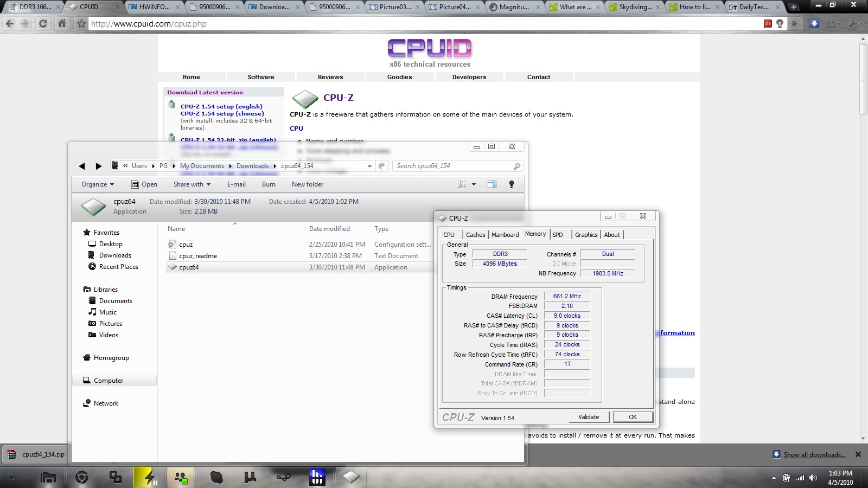Open the Reviews menu on CPUID site
Image resolution: width=868 pixels, height=488 pixels.
tap(330, 77)
